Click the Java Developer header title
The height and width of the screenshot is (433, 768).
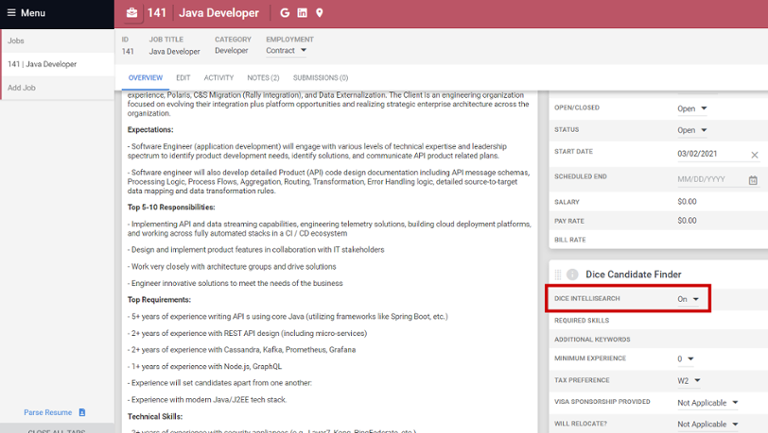pyautogui.click(x=218, y=13)
